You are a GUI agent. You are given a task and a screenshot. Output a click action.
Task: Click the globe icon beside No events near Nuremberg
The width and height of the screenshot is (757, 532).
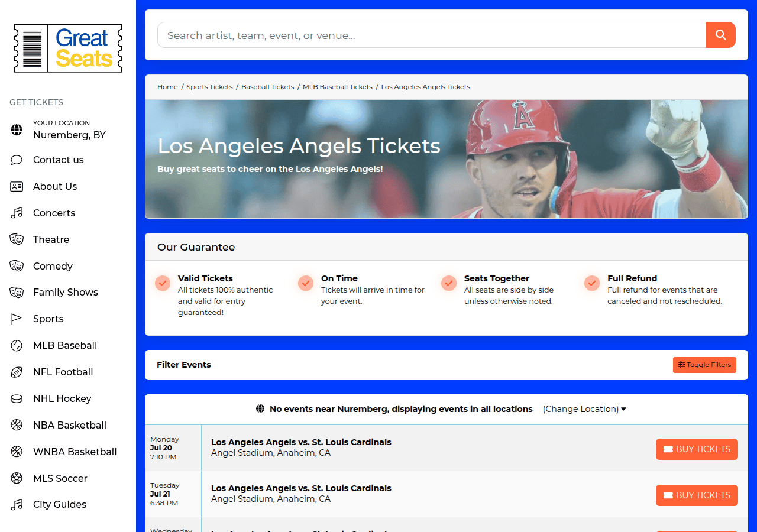260,409
